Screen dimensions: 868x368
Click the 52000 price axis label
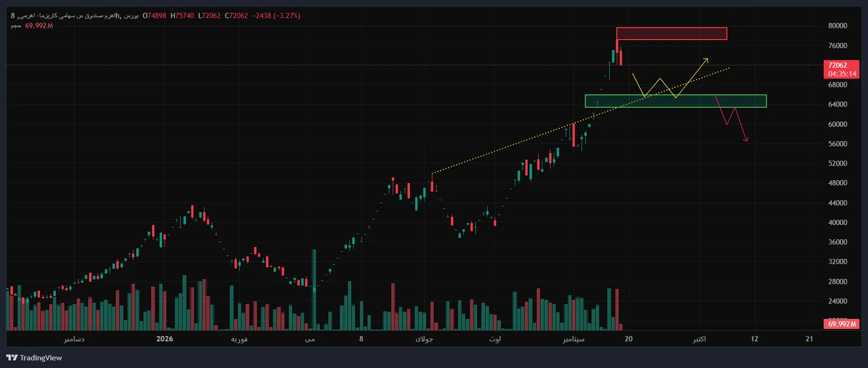coord(837,164)
